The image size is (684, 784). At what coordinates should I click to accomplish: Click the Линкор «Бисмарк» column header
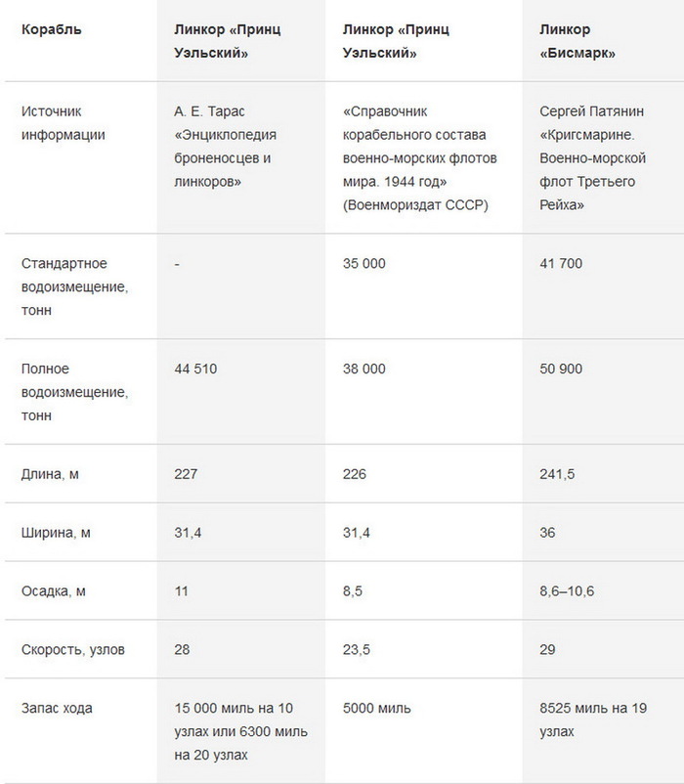tap(577, 41)
